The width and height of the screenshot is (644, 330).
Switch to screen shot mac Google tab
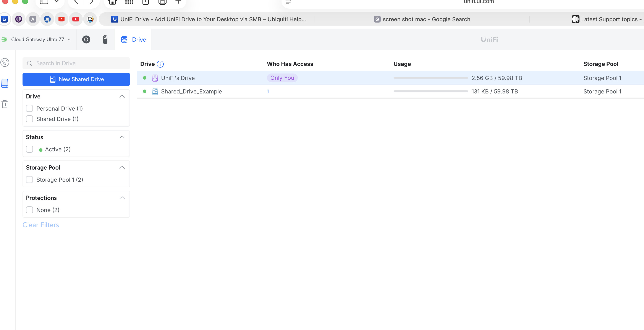pos(422,19)
